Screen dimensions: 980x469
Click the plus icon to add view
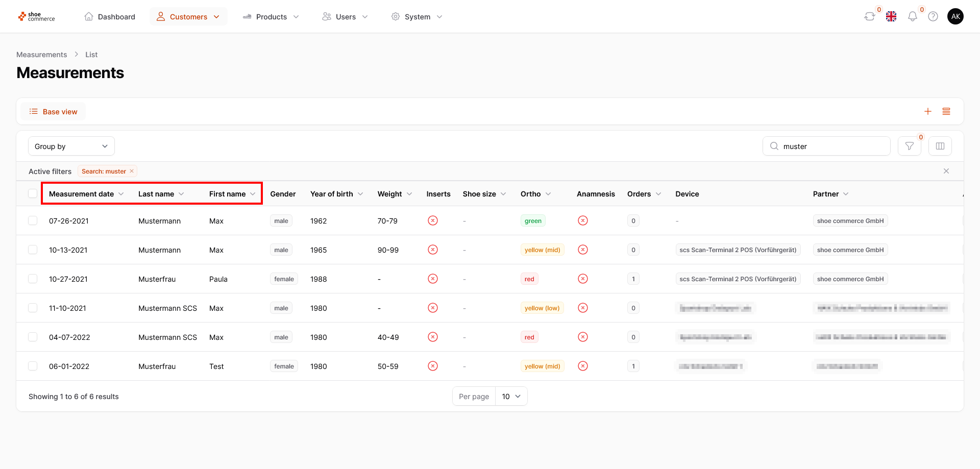coord(928,111)
